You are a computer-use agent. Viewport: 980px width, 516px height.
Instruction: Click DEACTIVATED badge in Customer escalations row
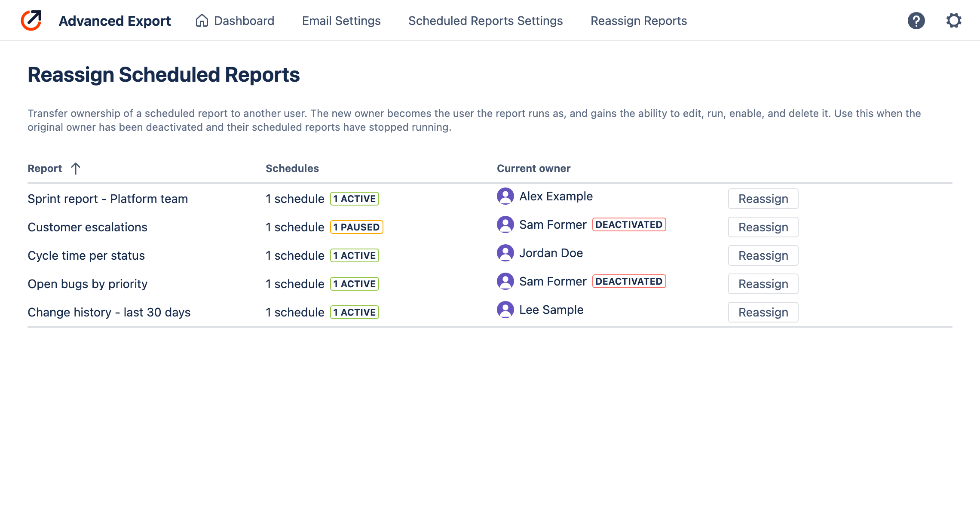point(629,224)
